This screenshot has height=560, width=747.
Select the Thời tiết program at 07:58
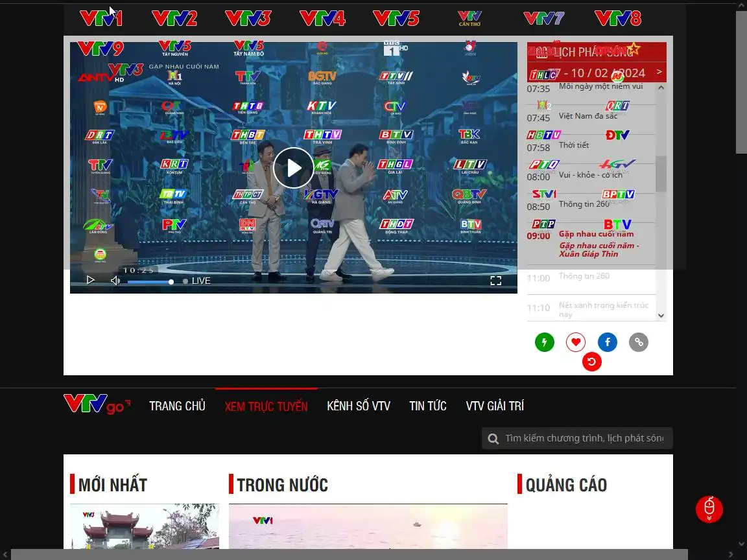(591, 145)
